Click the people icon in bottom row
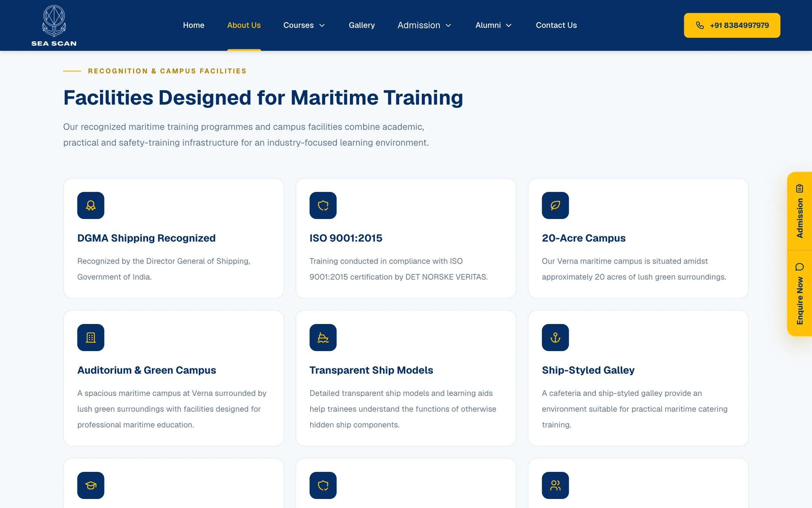 coord(555,485)
